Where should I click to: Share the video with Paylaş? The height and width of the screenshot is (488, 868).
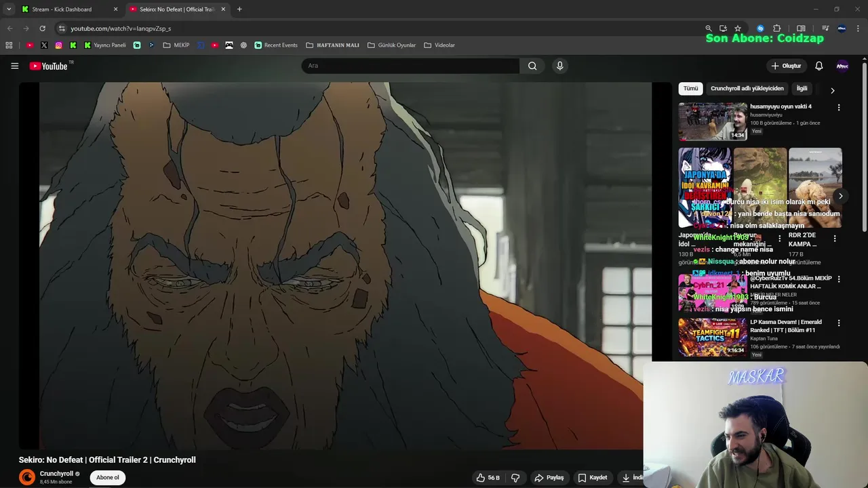549,477
